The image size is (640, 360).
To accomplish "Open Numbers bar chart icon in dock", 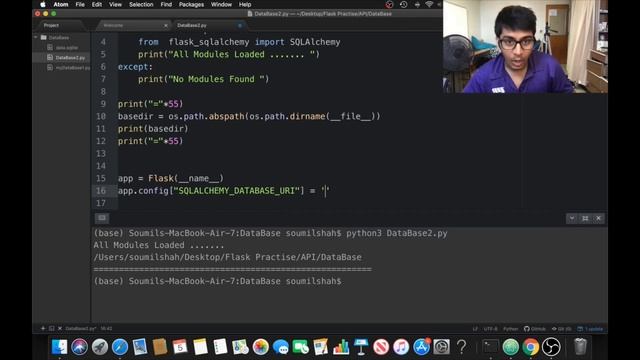I will coord(341,347).
